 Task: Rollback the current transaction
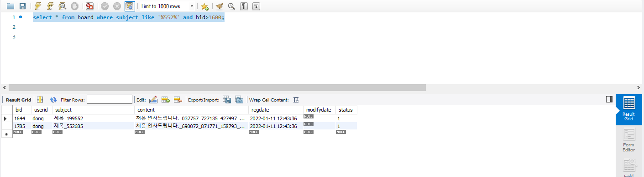(x=117, y=6)
